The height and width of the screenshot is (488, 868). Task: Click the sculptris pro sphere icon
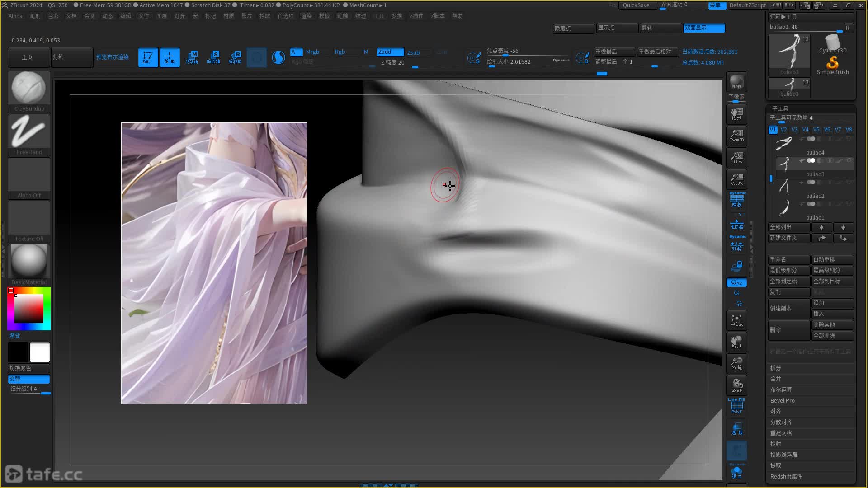click(278, 57)
